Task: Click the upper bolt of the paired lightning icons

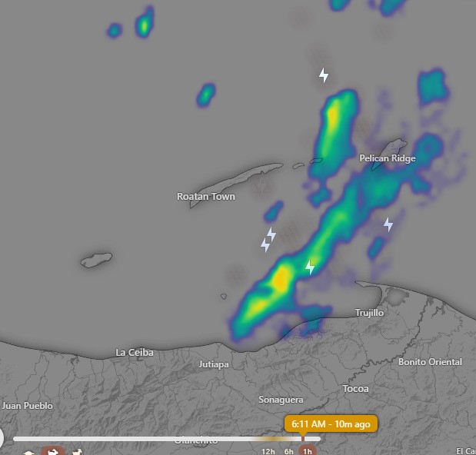Action: pos(271,234)
